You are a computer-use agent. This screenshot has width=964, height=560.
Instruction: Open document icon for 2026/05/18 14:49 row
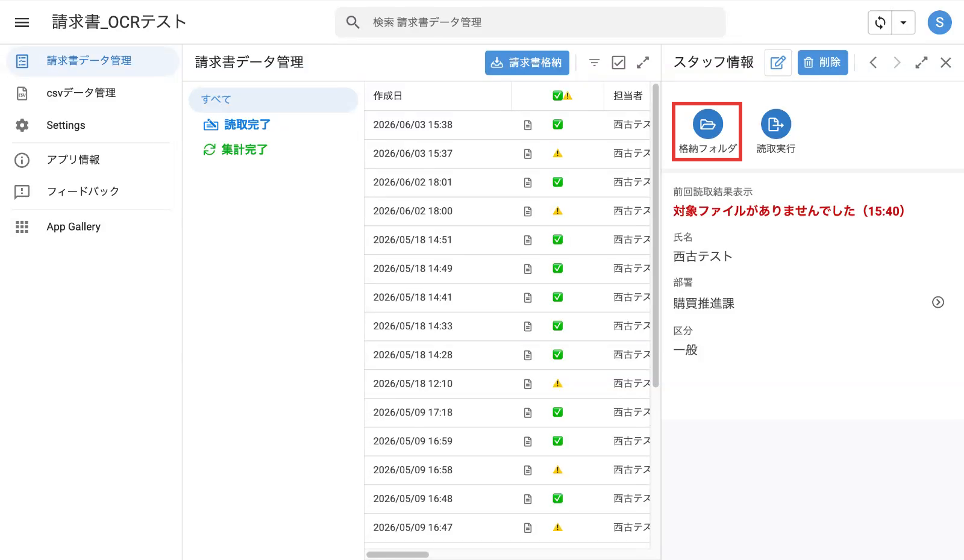[x=528, y=269]
